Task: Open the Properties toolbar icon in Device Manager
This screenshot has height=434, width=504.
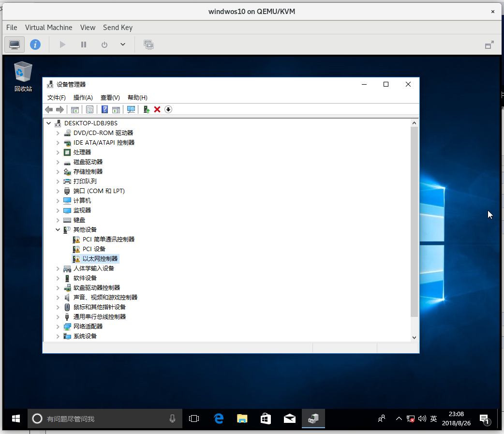Action: [89, 110]
